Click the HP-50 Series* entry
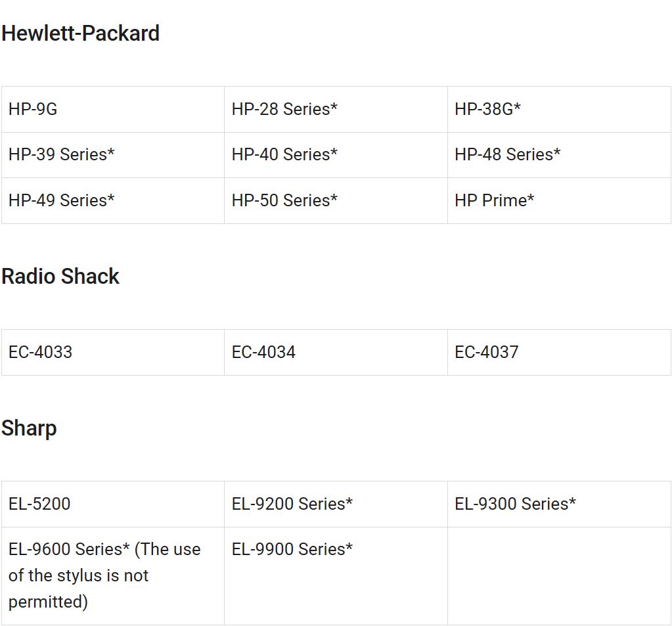Image resolution: width=672 pixels, height=626 pixels. pyautogui.click(x=336, y=200)
